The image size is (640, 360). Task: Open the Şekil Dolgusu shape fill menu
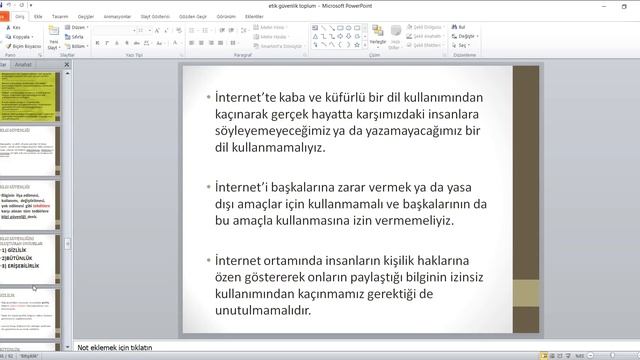(425, 27)
